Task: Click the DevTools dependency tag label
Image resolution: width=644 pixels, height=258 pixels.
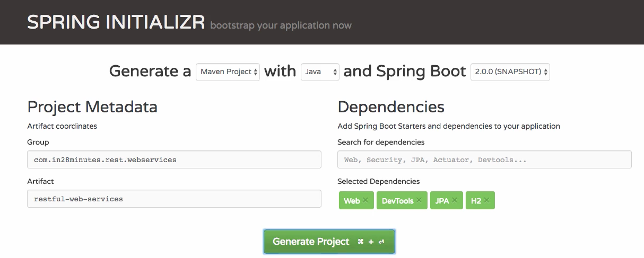Action: pyautogui.click(x=398, y=201)
